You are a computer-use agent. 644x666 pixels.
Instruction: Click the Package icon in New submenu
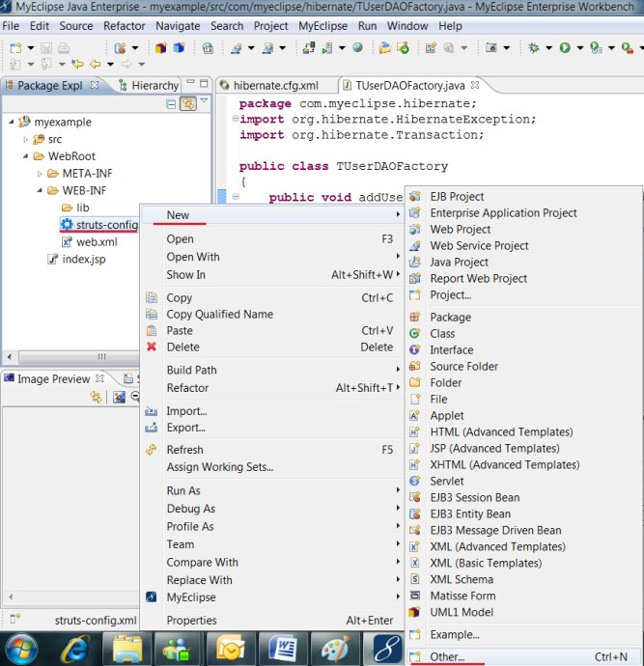(414, 317)
